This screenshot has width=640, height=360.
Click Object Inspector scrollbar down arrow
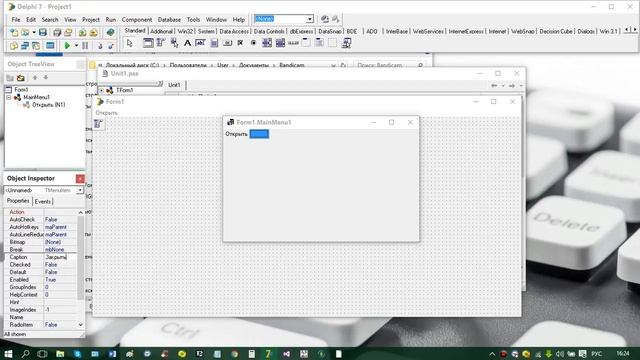(80, 325)
